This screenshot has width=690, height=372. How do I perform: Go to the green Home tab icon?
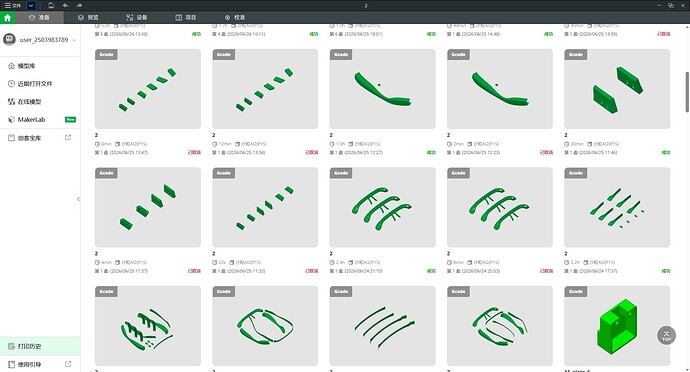[x=7, y=18]
